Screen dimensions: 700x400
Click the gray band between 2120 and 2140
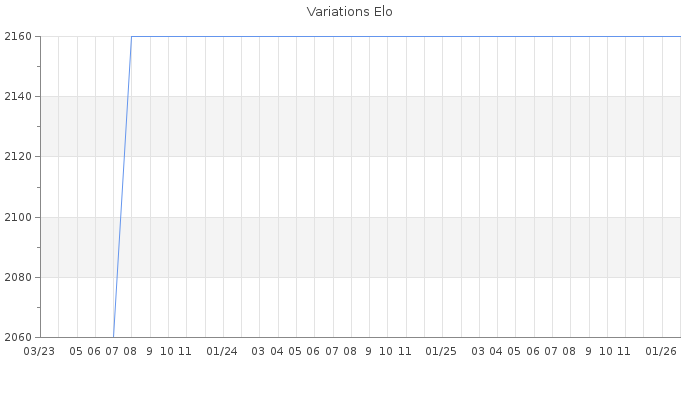coord(400,126)
